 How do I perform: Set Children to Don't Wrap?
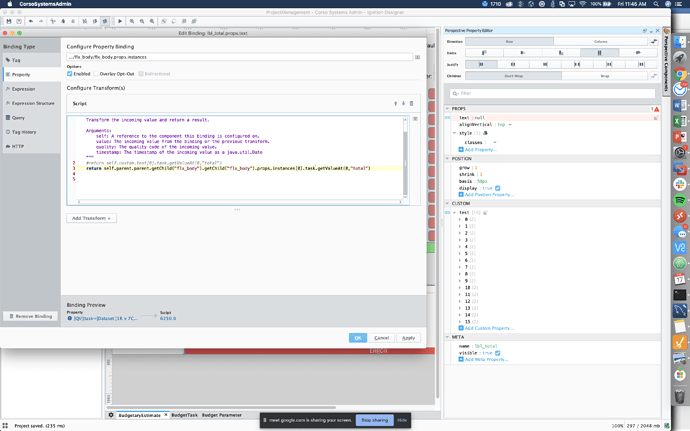[513, 76]
